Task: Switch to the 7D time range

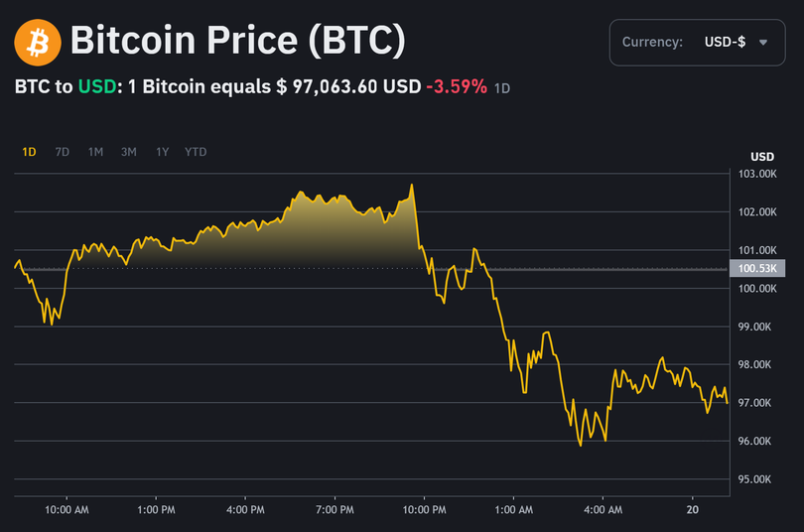Action: pyautogui.click(x=63, y=152)
